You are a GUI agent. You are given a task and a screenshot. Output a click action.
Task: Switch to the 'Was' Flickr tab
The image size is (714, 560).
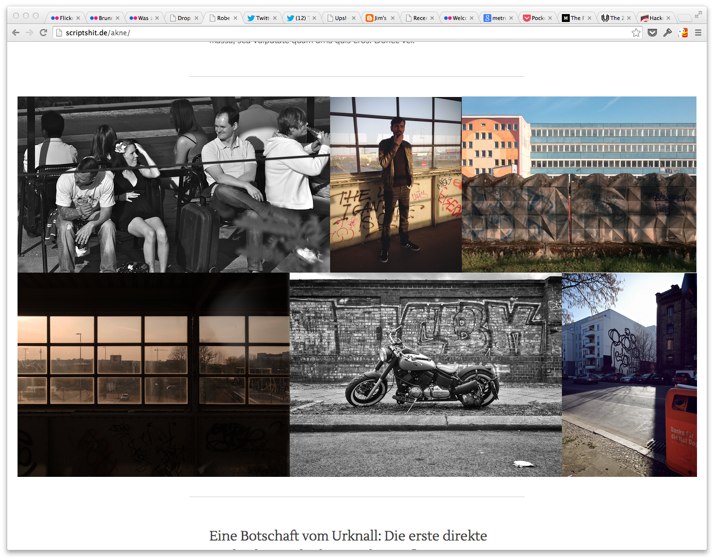142,18
